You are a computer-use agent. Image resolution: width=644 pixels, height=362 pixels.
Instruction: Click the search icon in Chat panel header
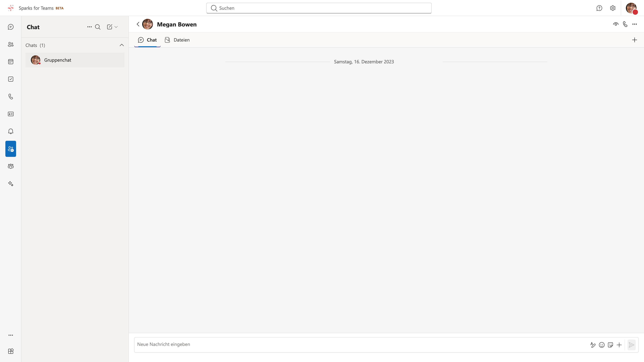(98, 27)
